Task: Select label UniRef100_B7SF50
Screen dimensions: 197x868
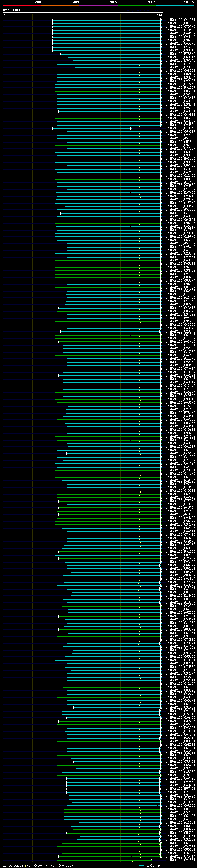Action: click(180, 67)
